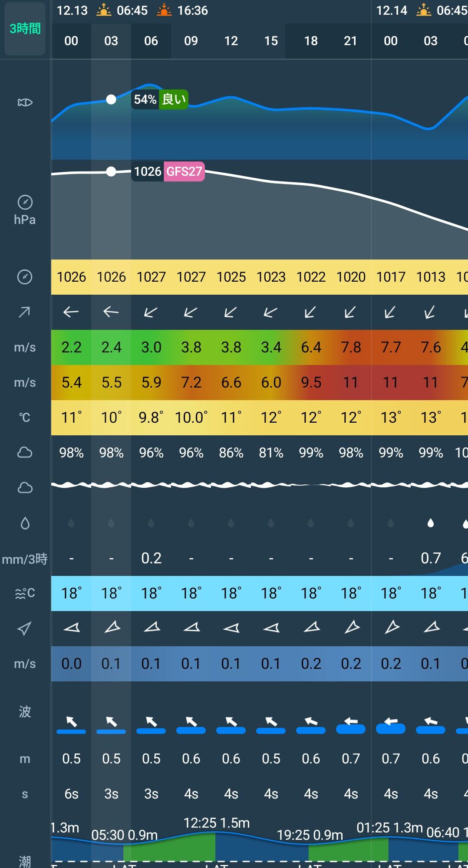Select the 12 o'clock time column
The height and width of the screenshot is (868, 468).
[231, 41]
